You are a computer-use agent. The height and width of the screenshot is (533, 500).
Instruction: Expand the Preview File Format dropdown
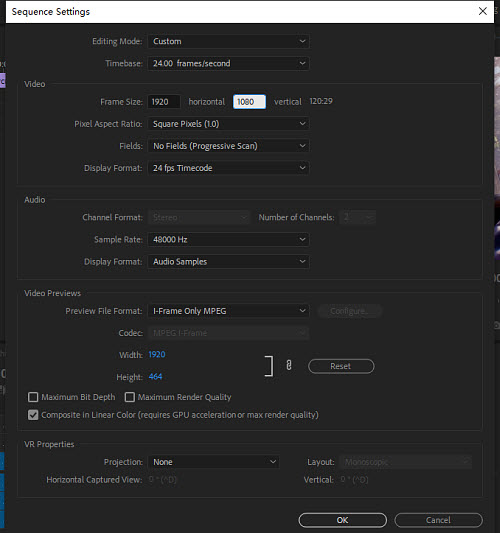(x=228, y=311)
